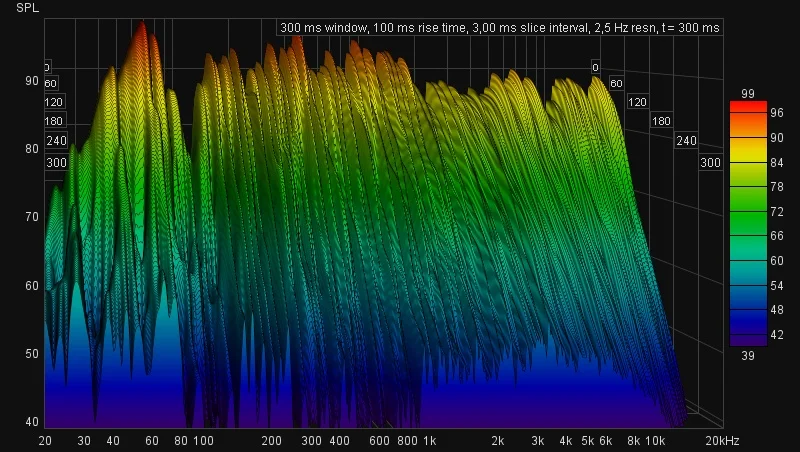800x452 pixels.
Task: Click the 96 value on the color legend
Action: [777, 113]
